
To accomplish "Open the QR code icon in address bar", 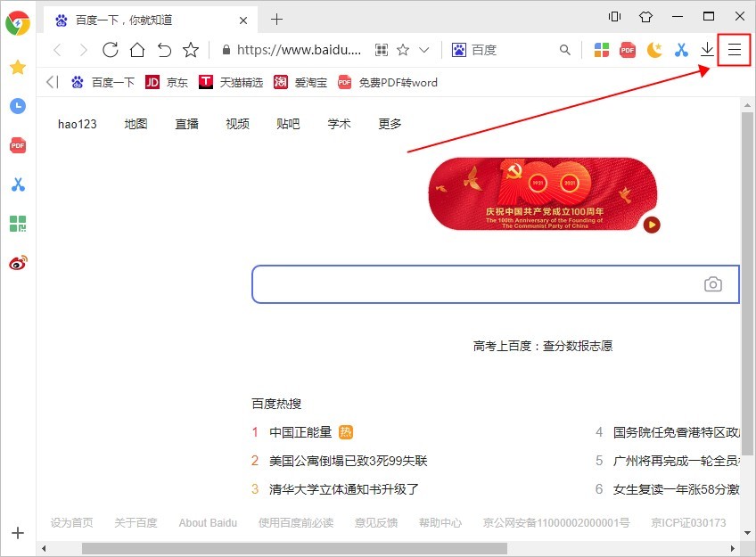I will click(x=382, y=50).
